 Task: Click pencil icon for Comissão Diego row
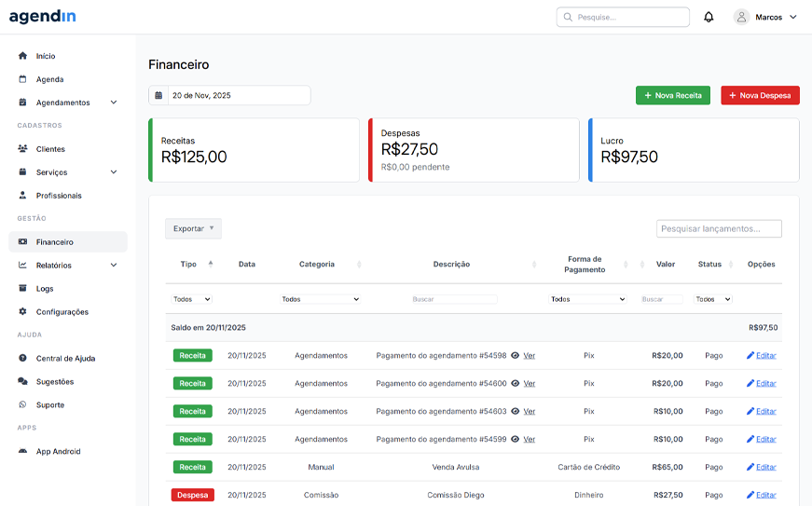[x=750, y=495]
